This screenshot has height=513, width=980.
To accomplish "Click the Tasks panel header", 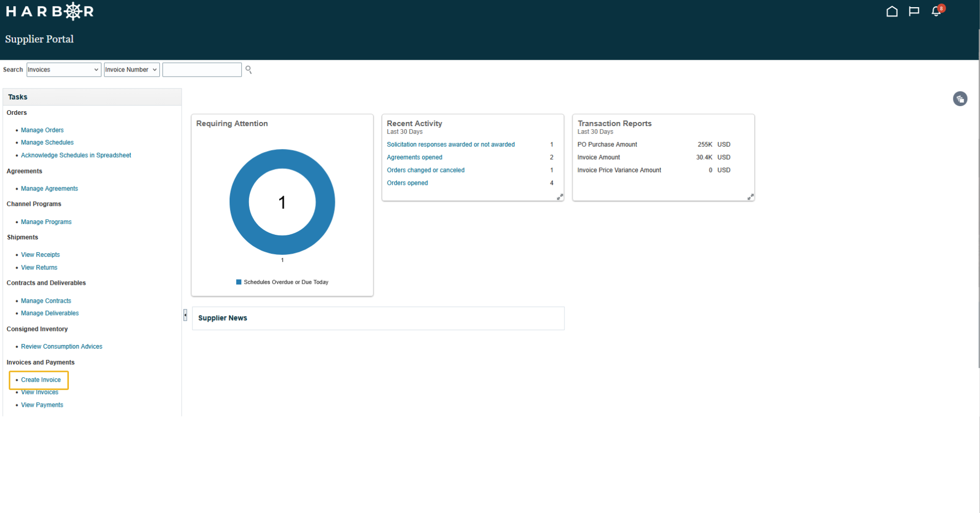I will 92,97.
